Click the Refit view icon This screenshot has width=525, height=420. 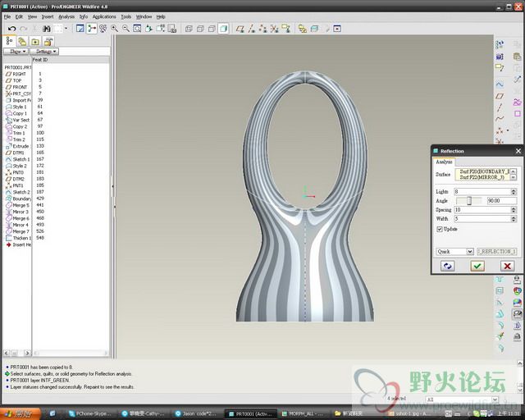(x=137, y=29)
